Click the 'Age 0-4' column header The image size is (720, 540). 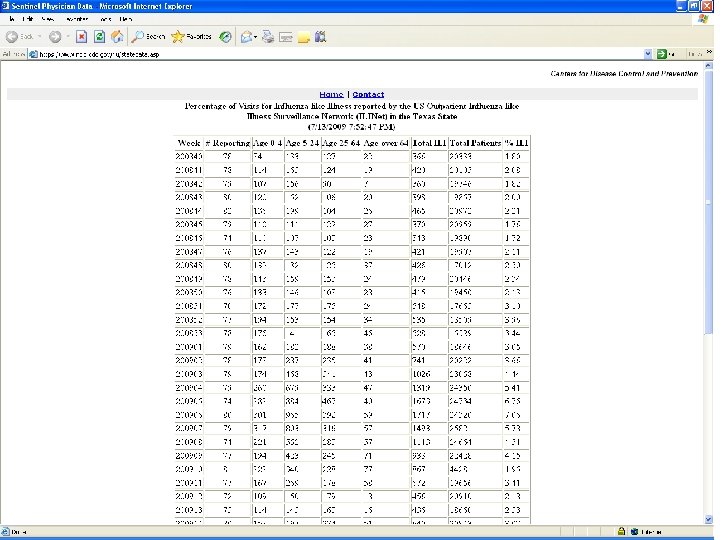(268, 143)
